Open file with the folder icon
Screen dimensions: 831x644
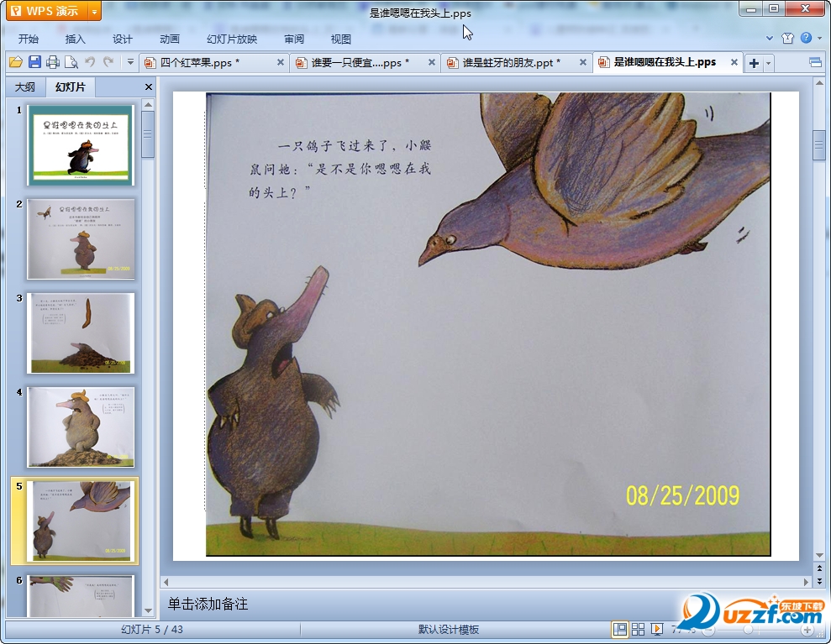point(16,62)
